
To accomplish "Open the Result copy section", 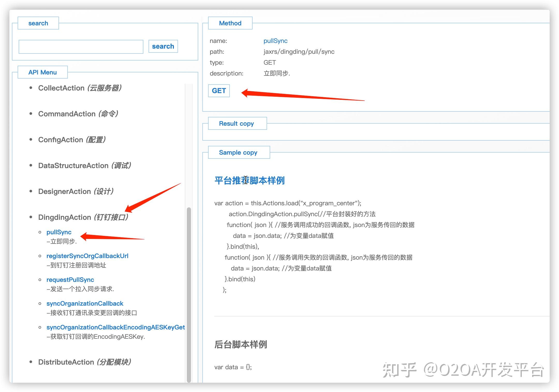I will (x=236, y=123).
